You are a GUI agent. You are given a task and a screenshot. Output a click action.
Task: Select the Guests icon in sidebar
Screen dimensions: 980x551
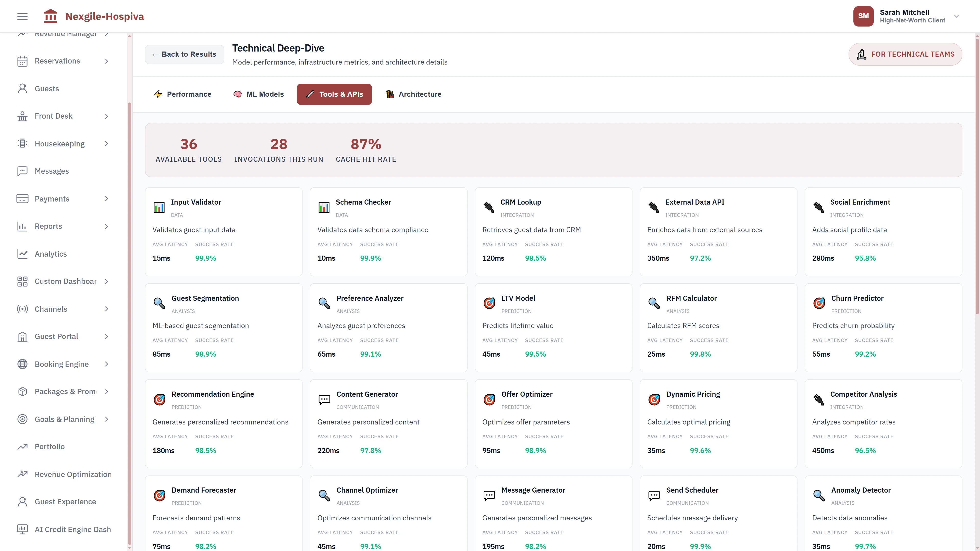[22, 88]
